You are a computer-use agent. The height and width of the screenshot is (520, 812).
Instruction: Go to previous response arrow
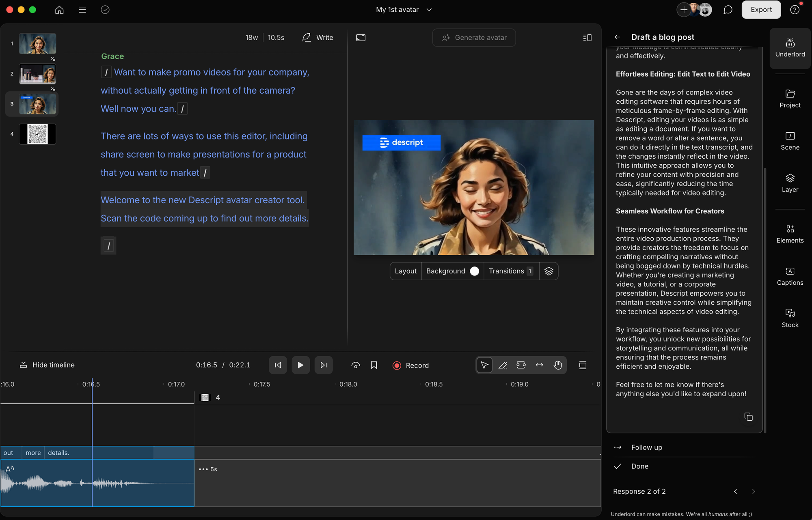(x=735, y=492)
